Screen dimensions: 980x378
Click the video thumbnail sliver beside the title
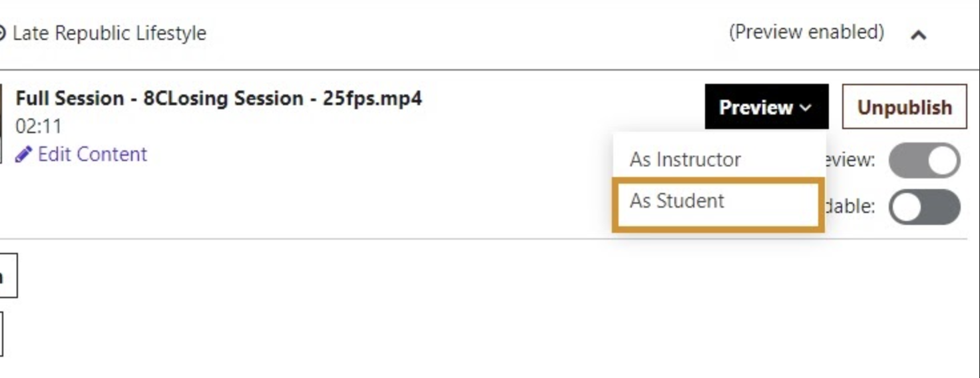point(1,123)
